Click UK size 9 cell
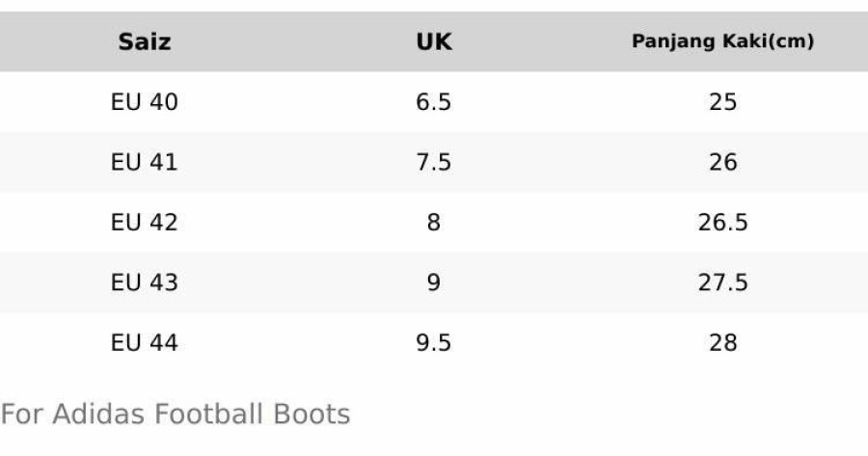This screenshot has height=456, width=868. [x=433, y=282]
